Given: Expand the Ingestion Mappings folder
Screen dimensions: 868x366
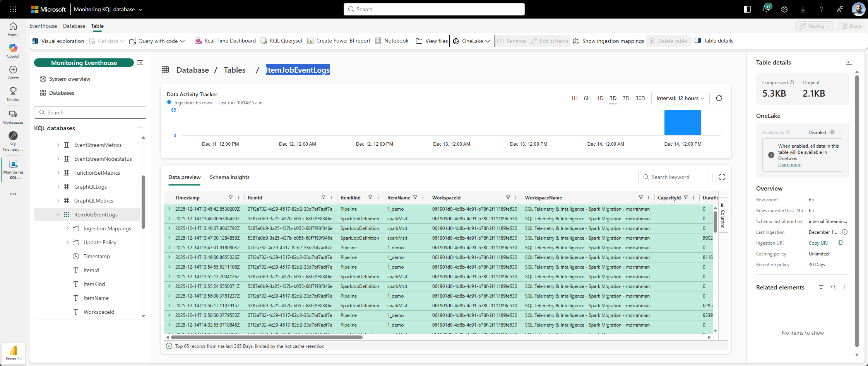Looking at the screenshot, I should [67, 228].
